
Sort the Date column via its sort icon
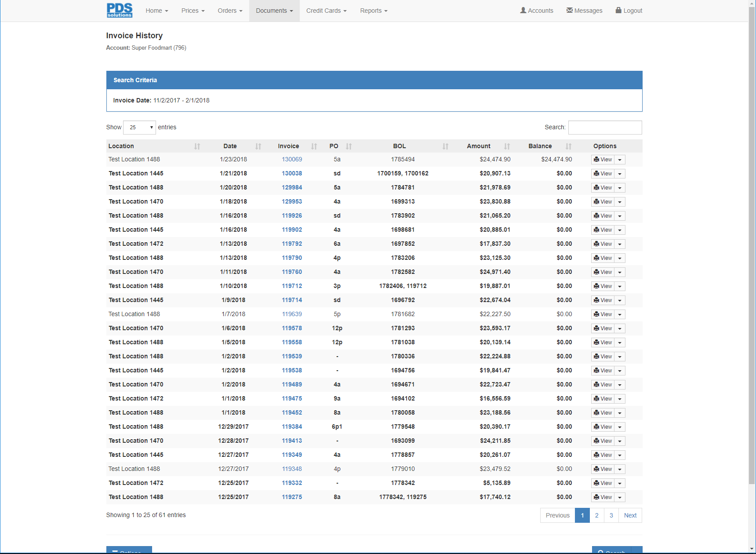point(258,146)
